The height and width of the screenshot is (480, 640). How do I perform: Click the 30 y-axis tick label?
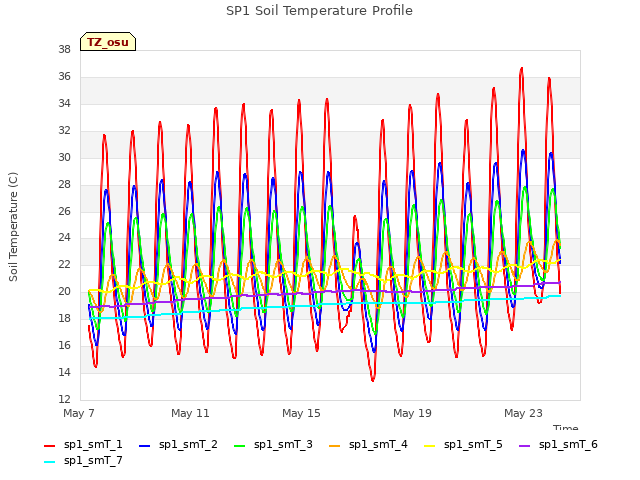click(64, 158)
